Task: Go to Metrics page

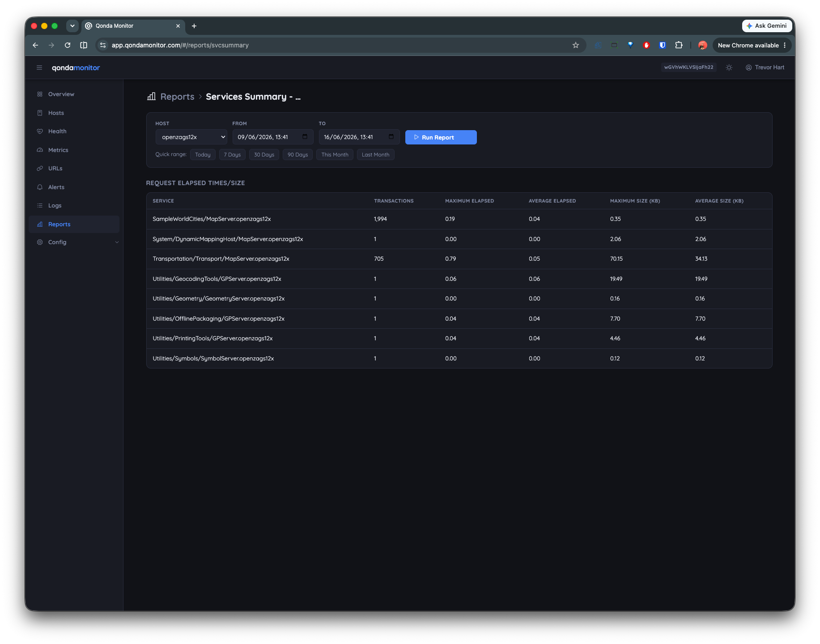Action: [x=58, y=150]
